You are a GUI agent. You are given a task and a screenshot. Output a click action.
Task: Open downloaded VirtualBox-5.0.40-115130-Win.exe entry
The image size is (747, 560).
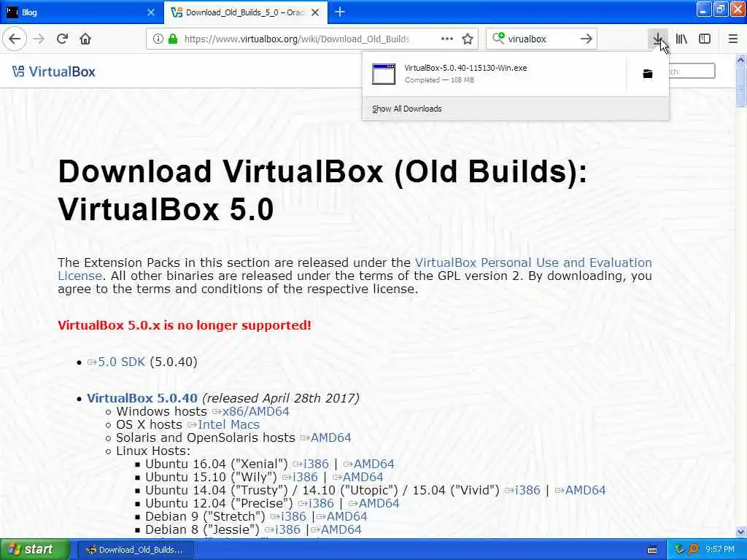coord(495,74)
